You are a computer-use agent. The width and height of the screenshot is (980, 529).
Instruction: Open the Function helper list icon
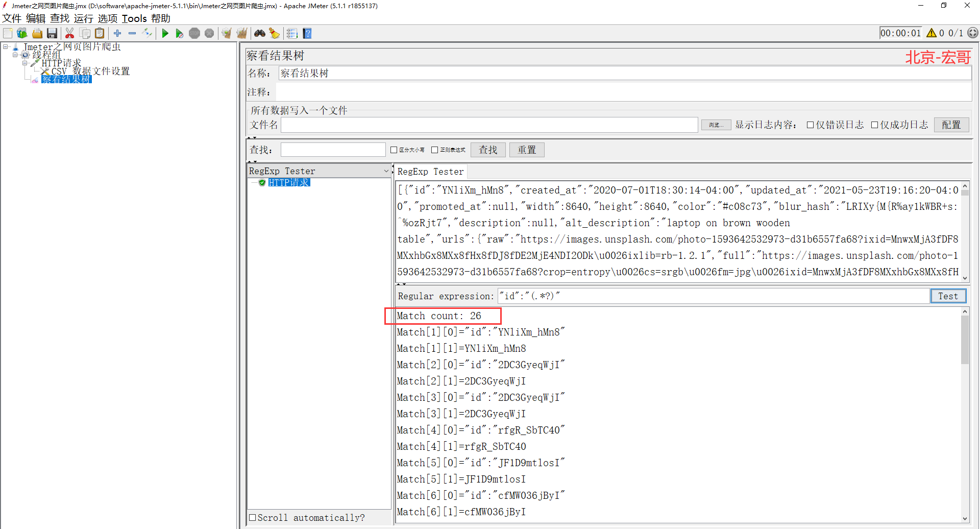292,33
